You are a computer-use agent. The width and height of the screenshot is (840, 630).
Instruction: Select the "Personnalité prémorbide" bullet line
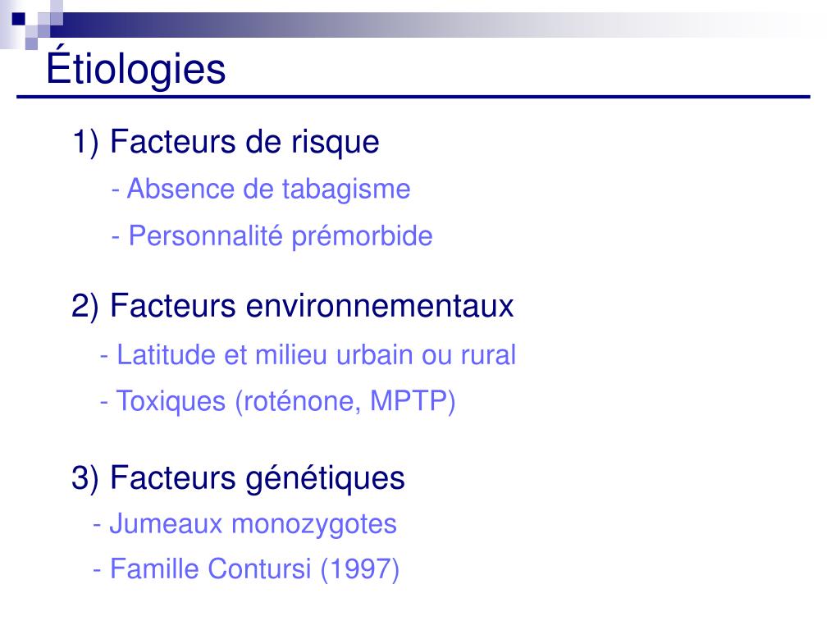[272, 236]
